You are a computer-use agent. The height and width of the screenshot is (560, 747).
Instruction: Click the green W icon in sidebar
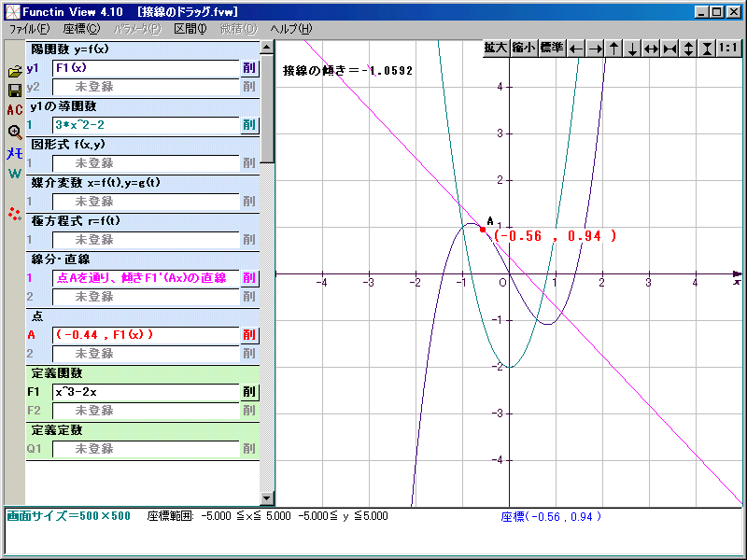tap(14, 174)
